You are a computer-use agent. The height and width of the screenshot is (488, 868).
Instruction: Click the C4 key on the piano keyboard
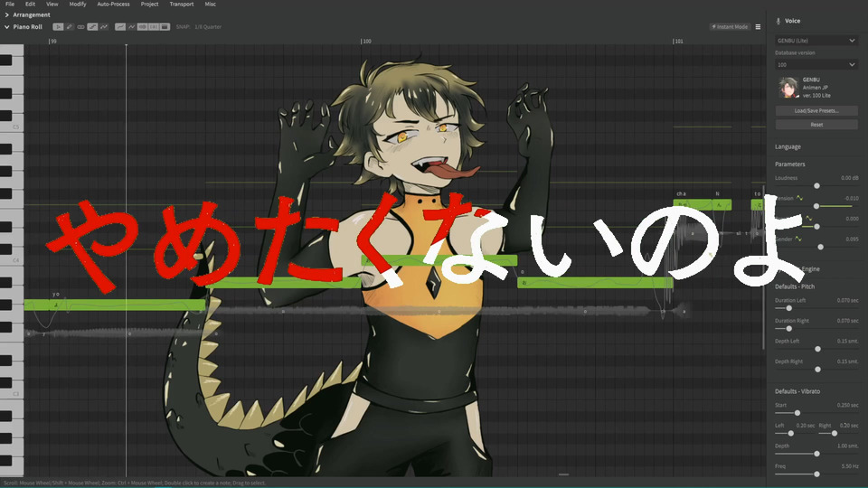[12, 260]
